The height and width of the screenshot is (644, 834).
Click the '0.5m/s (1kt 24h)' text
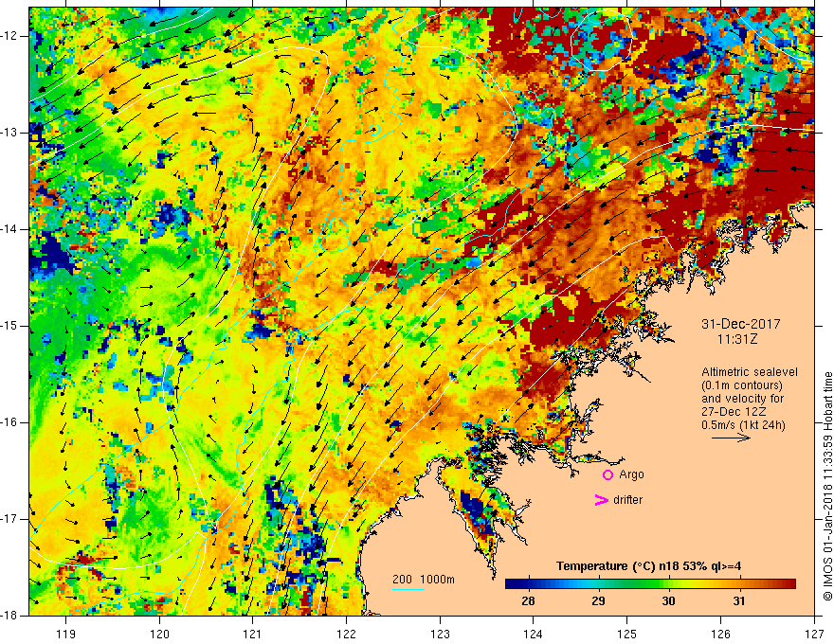(x=743, y=425)
